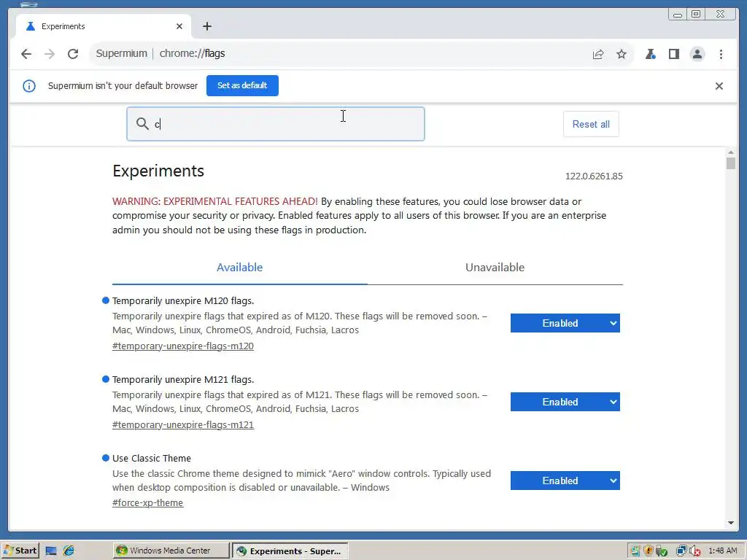Viewport: 747px width, 560px height.
Task: Open #temporary-unexpire-flags-m121 link
Action: click(x=183, y=425)
